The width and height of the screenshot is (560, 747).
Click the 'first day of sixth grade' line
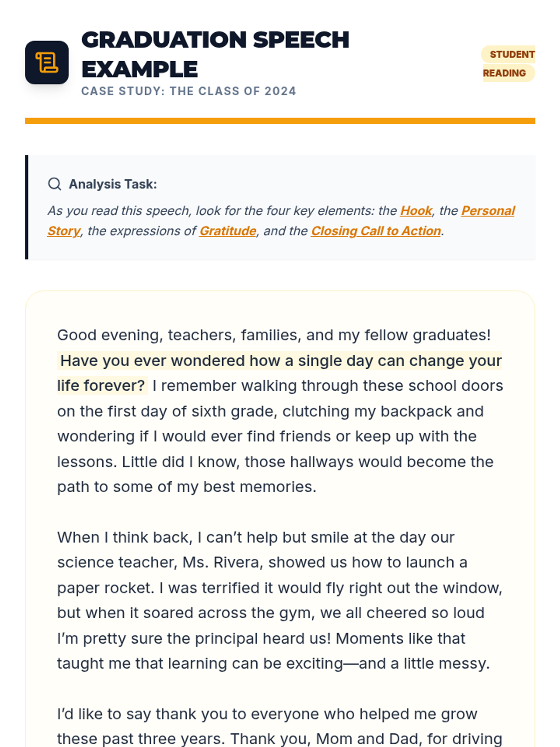(270, 411)
